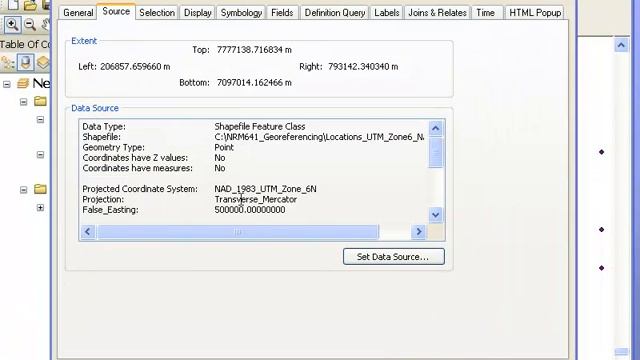Switch TOC to List By Source
Viewport: 640px width, 360px height.
pyautogui.click(x=25, y=62)
